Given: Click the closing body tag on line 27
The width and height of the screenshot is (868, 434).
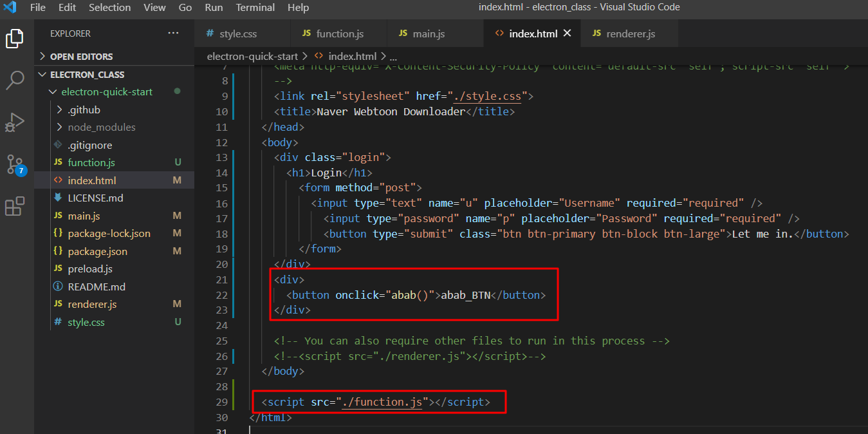Looking at the screenshot, I should tap(283, 372).
